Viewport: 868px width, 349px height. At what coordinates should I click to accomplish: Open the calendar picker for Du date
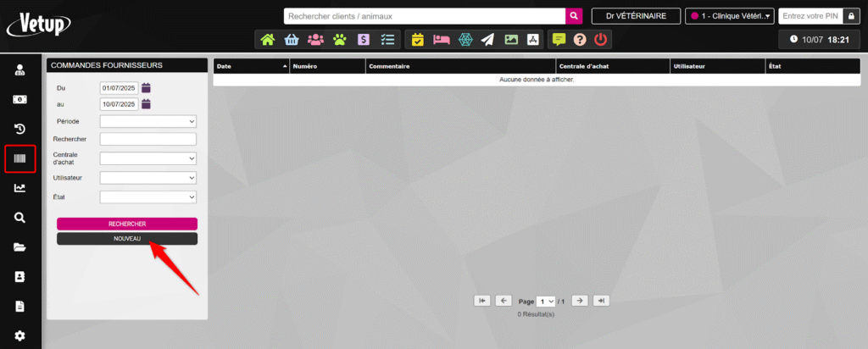pos(146,87)
